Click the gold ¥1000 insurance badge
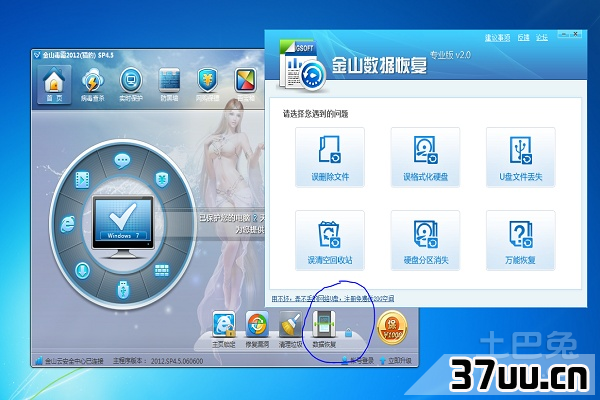Screen dimensions: 600x400 coord(392,328)
